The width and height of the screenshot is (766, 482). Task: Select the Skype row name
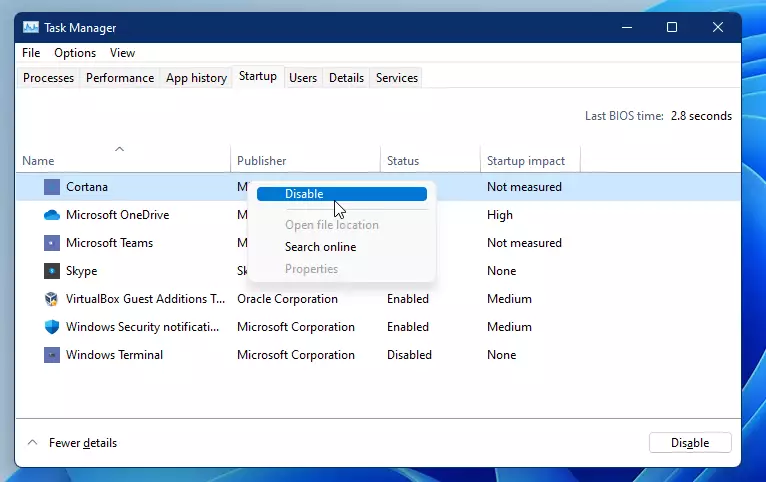tap(82, 271)
